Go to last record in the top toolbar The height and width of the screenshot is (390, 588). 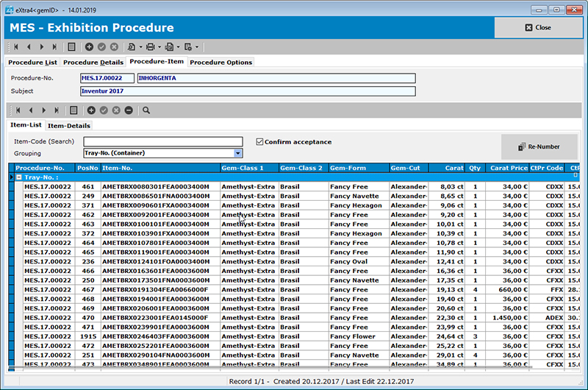[x=55, y=47]
